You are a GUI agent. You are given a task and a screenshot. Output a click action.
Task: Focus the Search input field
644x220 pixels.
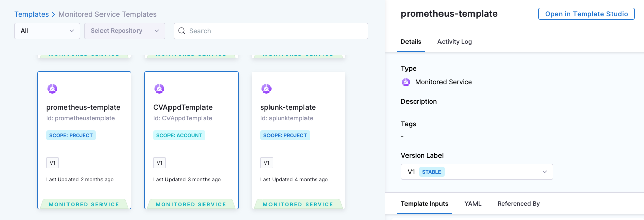click(x=277, y=31)
